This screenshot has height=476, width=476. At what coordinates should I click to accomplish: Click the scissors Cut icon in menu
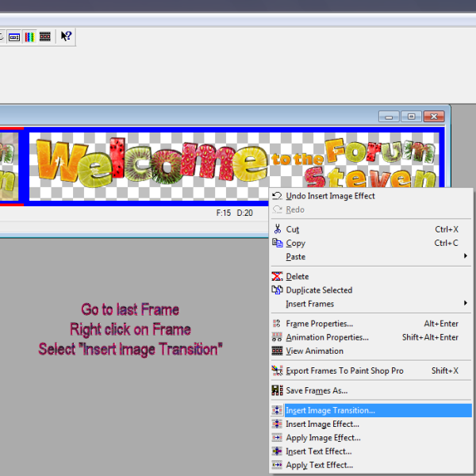(x=277, y=229)
